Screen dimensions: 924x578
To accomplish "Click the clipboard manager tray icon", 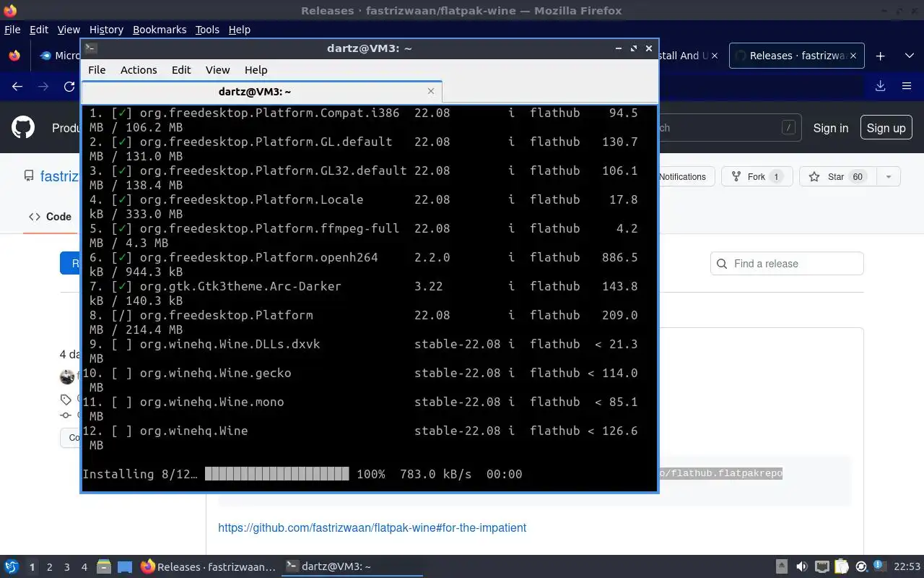I will [x=841, y=566].
